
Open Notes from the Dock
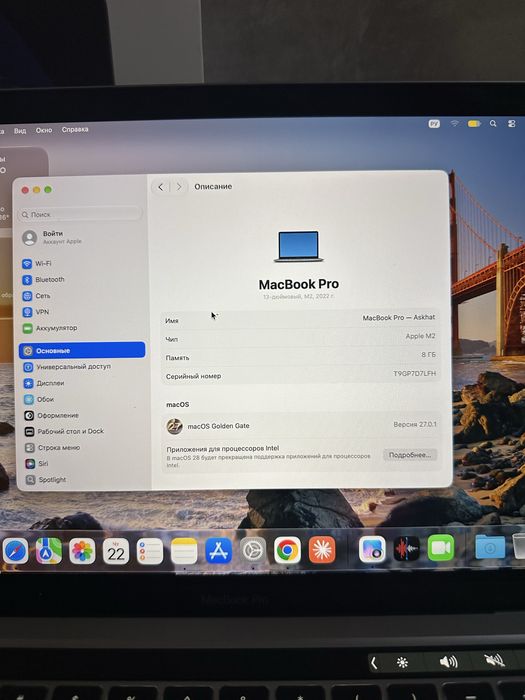(x=184, y=551)
